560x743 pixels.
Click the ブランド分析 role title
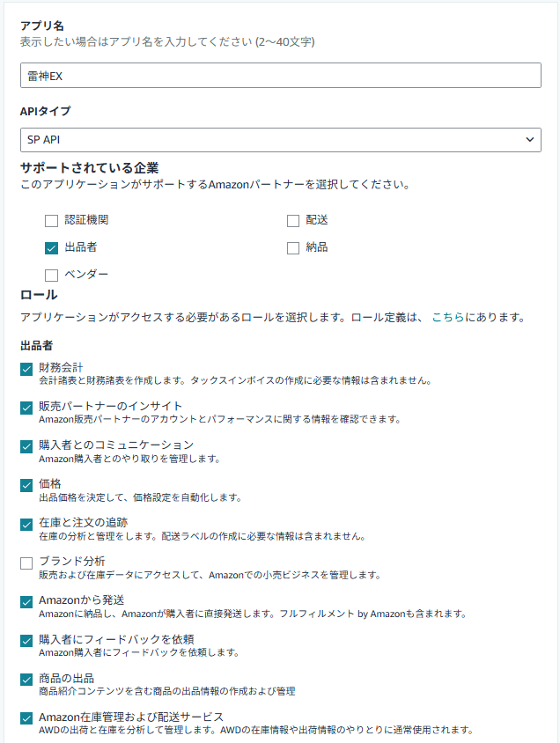tap(72, 562)
